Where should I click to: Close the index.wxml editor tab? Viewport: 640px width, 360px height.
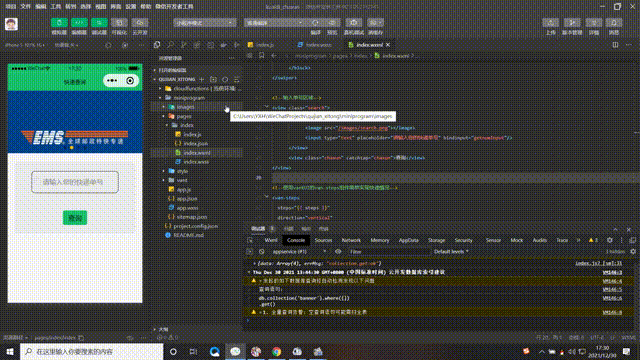pos(388,45)
